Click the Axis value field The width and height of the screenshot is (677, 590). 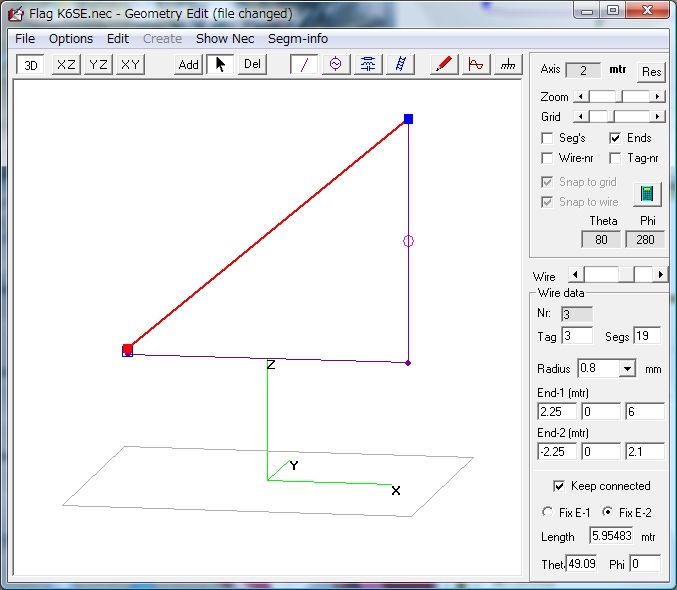[x=583, y=70]
